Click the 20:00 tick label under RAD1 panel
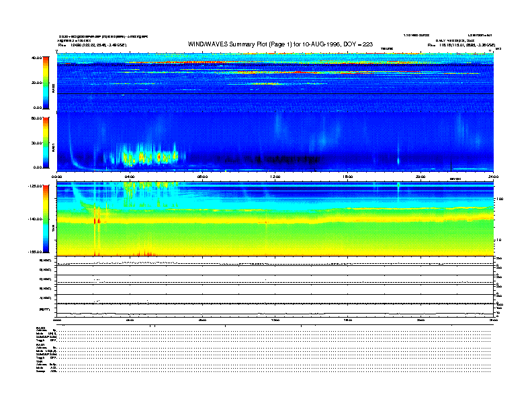The width and height of the screenshot is (532, 411). pos(420,177)
